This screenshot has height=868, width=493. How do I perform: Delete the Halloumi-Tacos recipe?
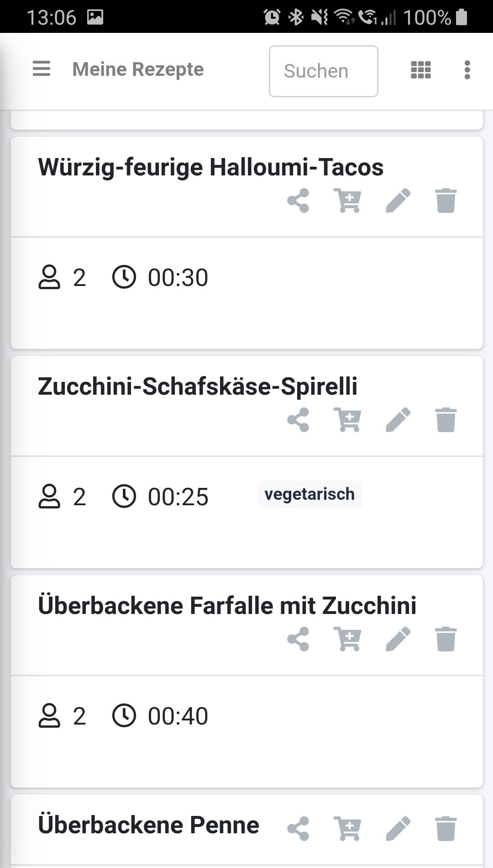(446, 201)
